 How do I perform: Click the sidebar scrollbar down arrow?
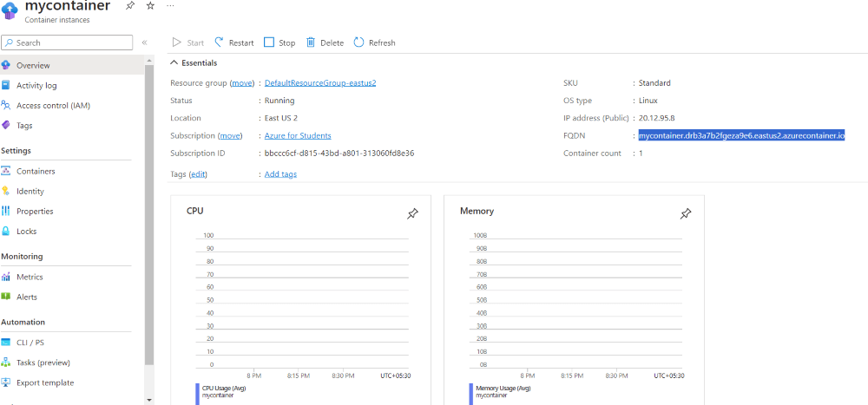tap(149, 400)
